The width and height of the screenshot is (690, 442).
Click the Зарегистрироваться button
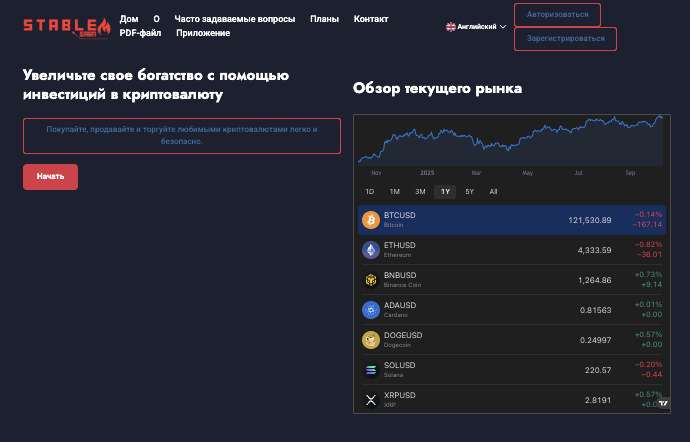coord(565,39)
